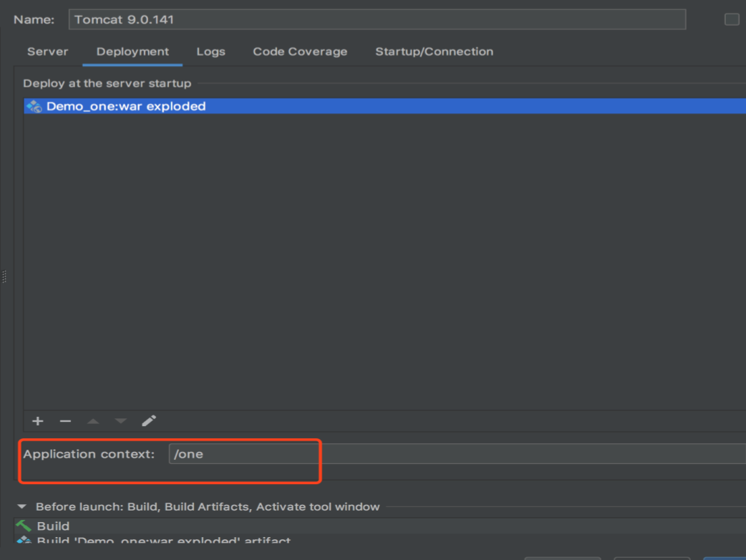This screenshot has width=746, height=560.
Task: Open the Code Coverage tab
Action: pyautogui.click(x=300, y=52)
